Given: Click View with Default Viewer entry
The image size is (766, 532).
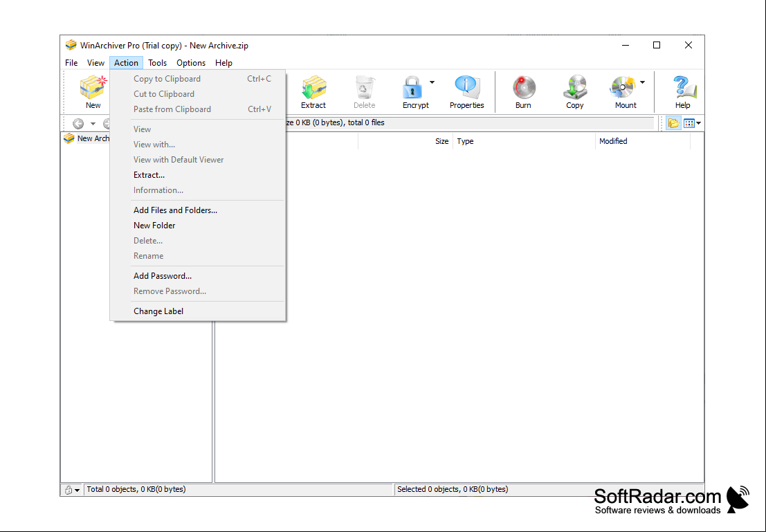Looking at the screenshot, I should click(x=197, y=160).
